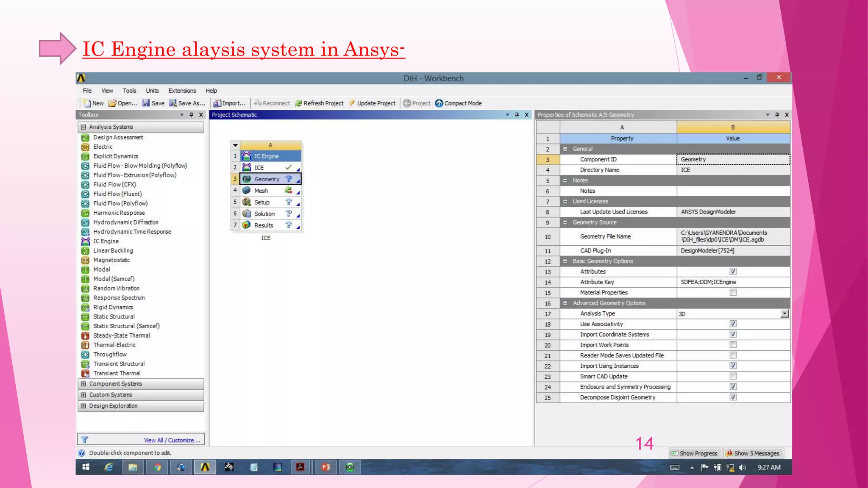Enable Reader Mode Saves Updated File checkbox
The image size is (868, 488).
point(733,355)
